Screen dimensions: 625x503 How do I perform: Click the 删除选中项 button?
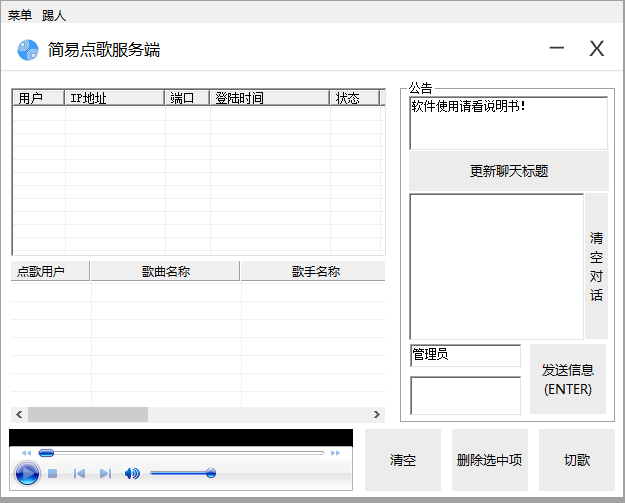pos(489,460)
